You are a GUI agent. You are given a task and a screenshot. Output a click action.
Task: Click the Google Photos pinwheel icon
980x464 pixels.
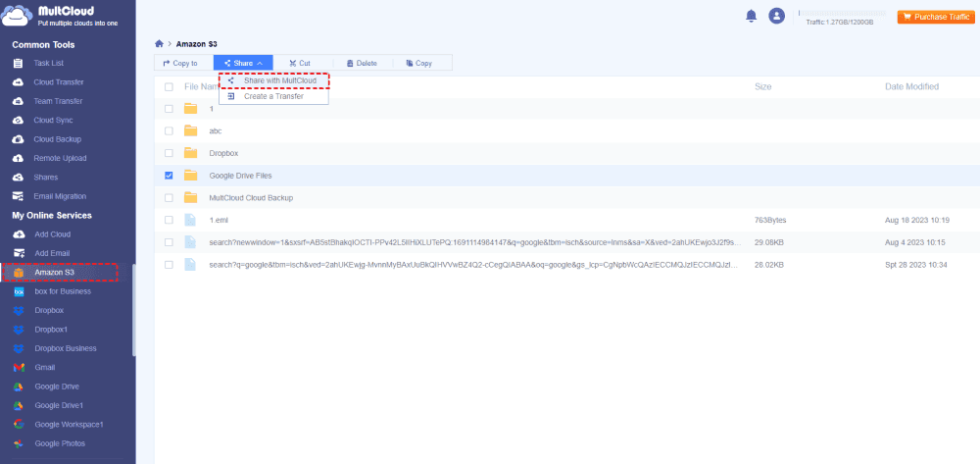point(19,443)
